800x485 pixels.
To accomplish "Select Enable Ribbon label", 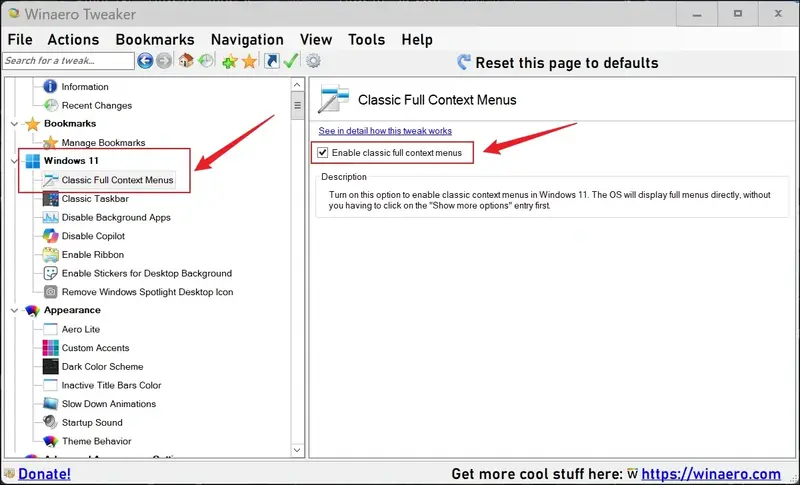I will pos(92,254).
